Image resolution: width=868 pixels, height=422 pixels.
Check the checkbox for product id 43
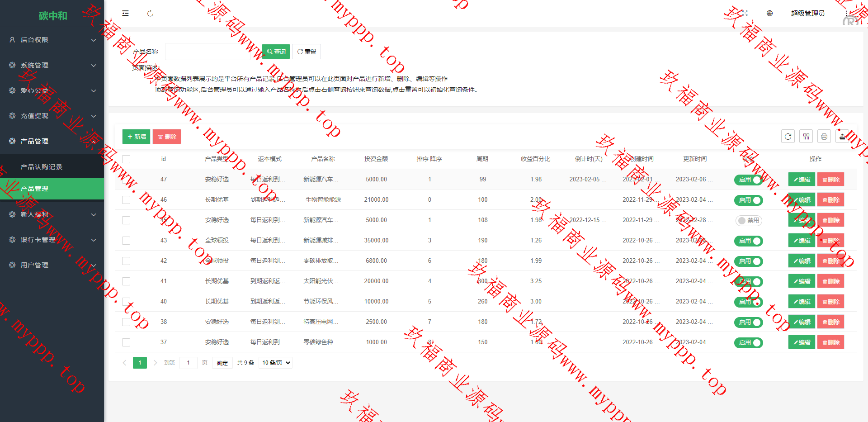(126, 241)
